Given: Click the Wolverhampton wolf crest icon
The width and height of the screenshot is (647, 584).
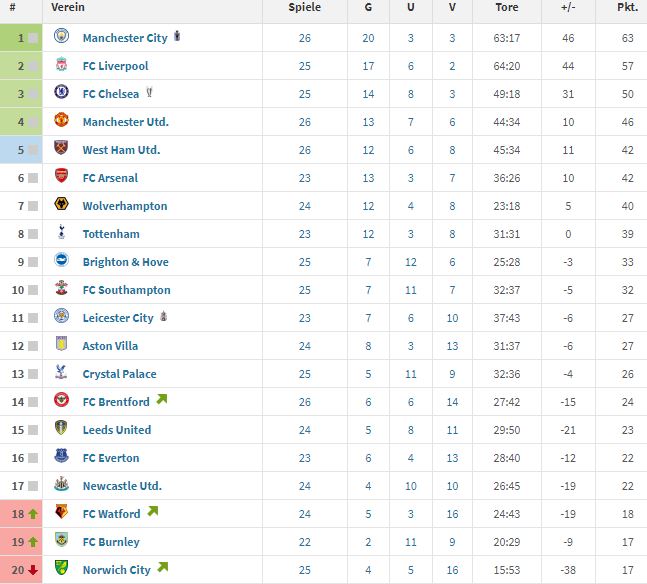Looking at the screenshot, I should [61, 204].
